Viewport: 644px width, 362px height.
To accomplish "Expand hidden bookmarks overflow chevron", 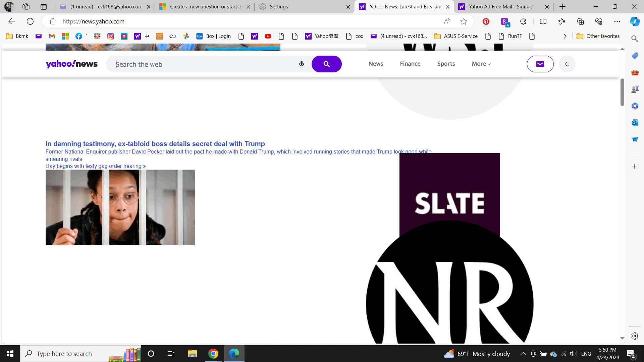I will (565, 36).
